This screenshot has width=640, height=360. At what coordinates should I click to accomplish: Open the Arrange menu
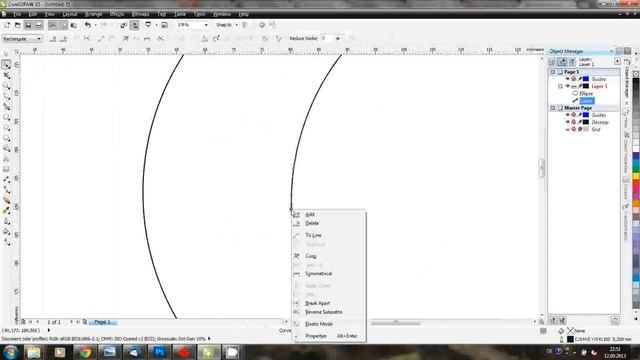(x=93, y=14)
